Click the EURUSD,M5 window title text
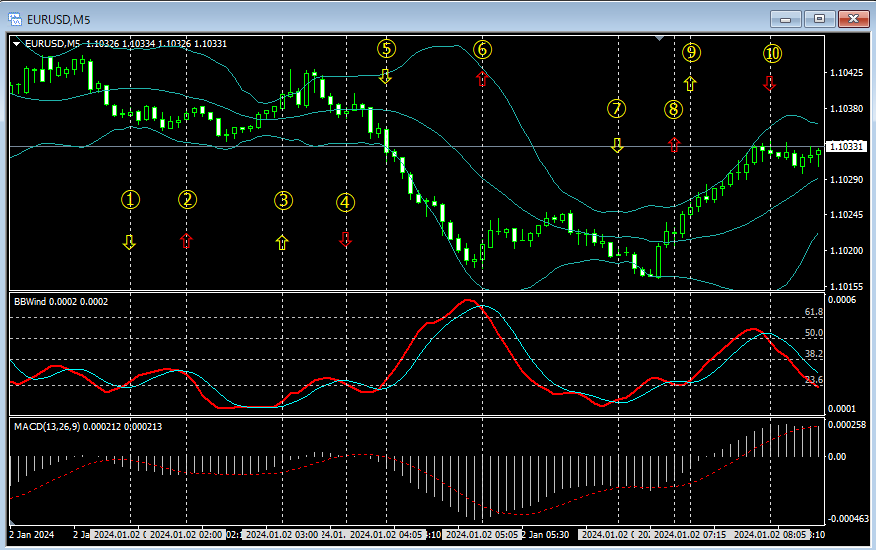Image resolution: width=876 pixels, height=550 pixels. pyautogui.click(x=59, y=20)
